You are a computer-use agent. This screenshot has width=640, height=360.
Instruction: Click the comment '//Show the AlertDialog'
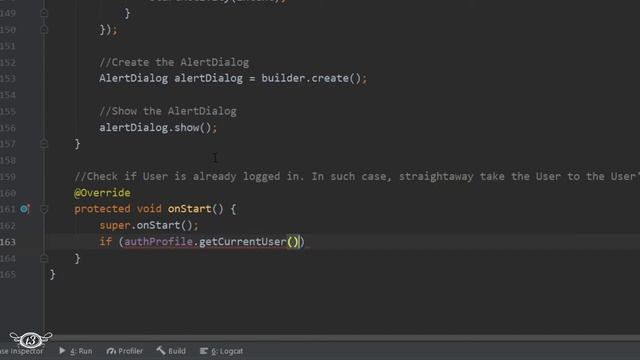(168, 111)
